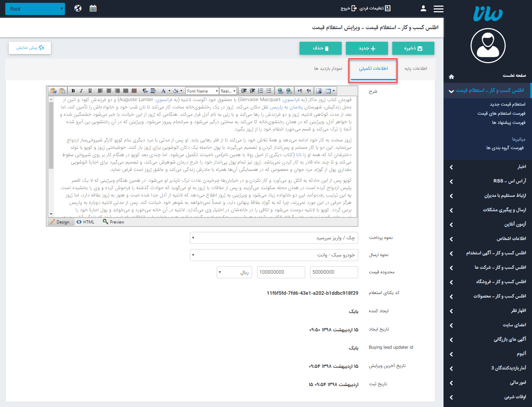Click the حذف delete button
Screen dimensions: 532x407
pos(320,48)
